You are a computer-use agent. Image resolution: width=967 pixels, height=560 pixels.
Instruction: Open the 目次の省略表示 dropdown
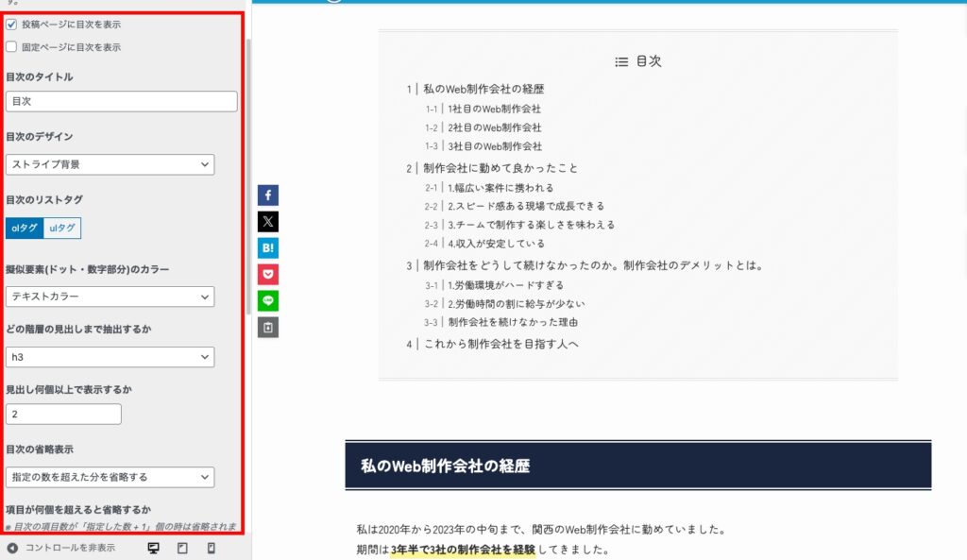110,477
